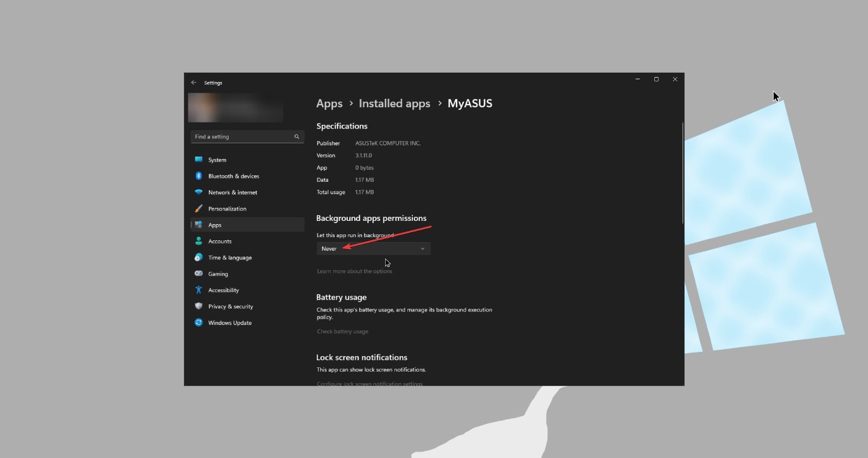
Task: Click the Settings window vertical scrollbar
Action: [682, 173]
